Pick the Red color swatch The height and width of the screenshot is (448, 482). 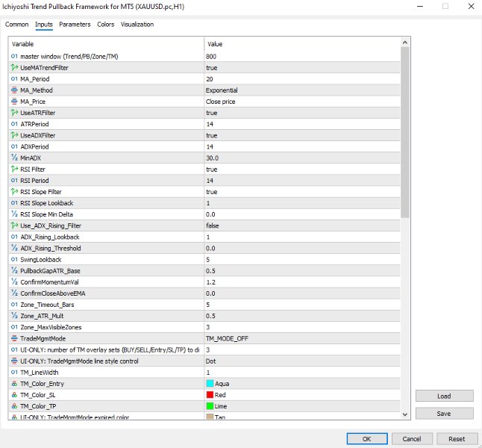click(210, 395)
